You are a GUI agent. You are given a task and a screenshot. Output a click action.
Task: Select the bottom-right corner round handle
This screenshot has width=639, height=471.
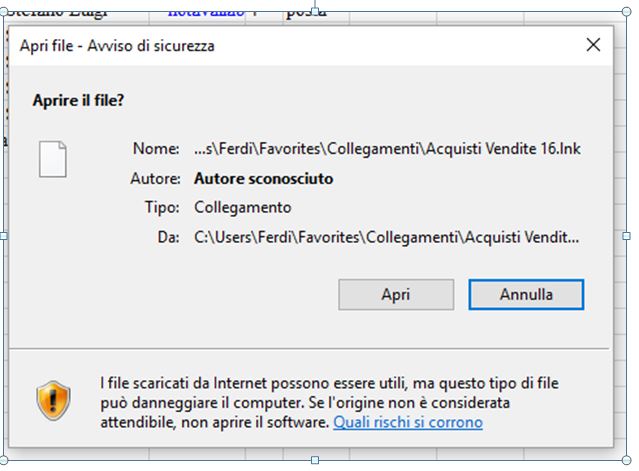point(627,460)
